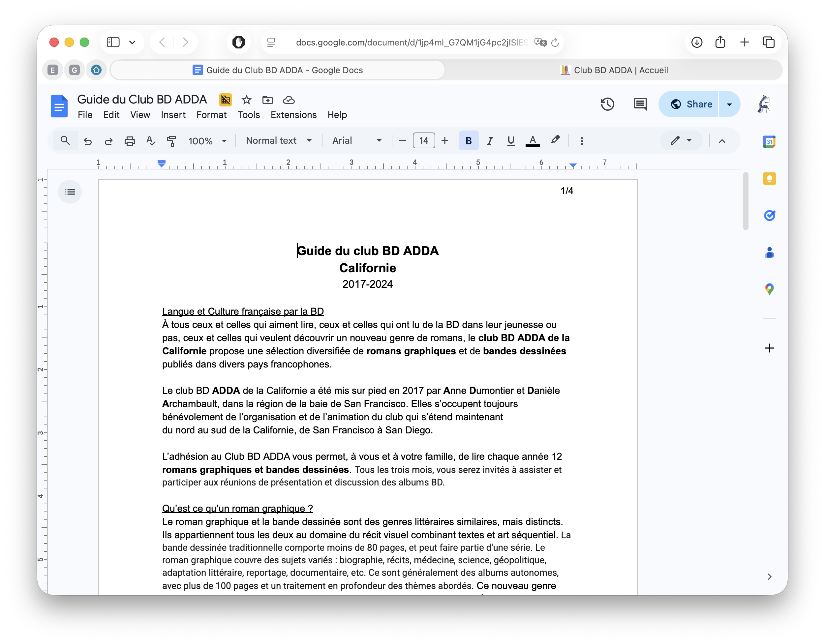
Task: Select the paint format roller tool
Action: [171, 141]
